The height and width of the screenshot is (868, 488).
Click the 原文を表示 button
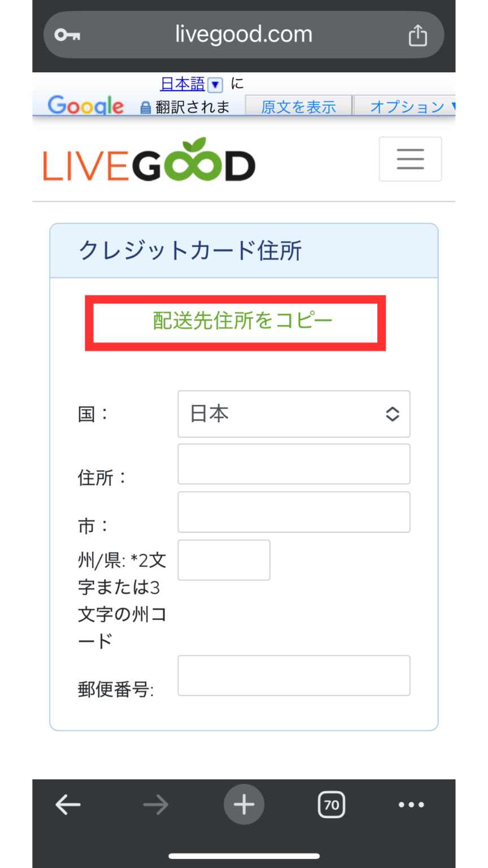coord(298,106)
